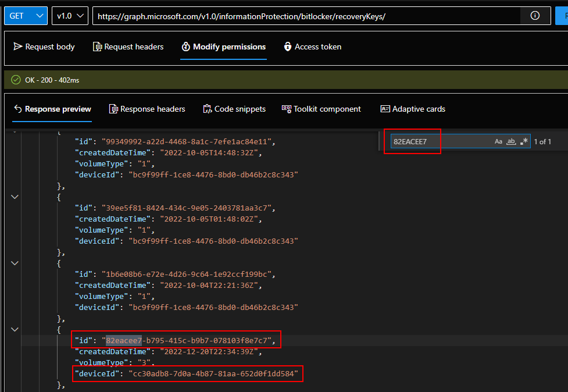Open the Access token tab
568x392 pixels.
312,47
